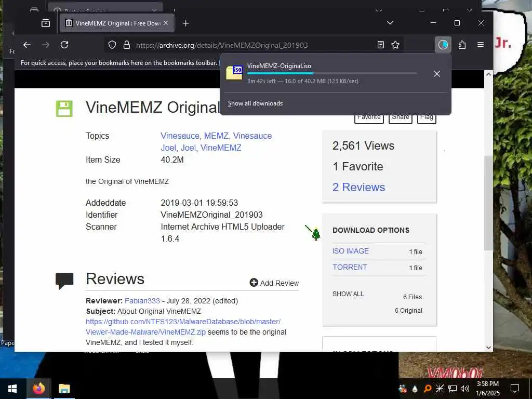The width and height of the screenshot is (532, 399).
Task: Open the Vinesauce Joel topic link
Action: pos(216,141)
